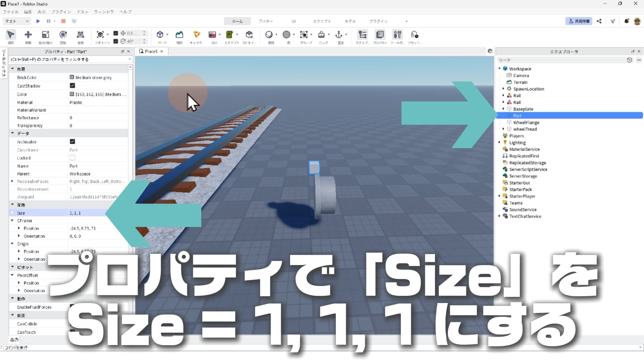Click the 共同作業 collaborate button
Image resolution: width=644 pixels, height=362 pixels.
[x=579, y=21]
